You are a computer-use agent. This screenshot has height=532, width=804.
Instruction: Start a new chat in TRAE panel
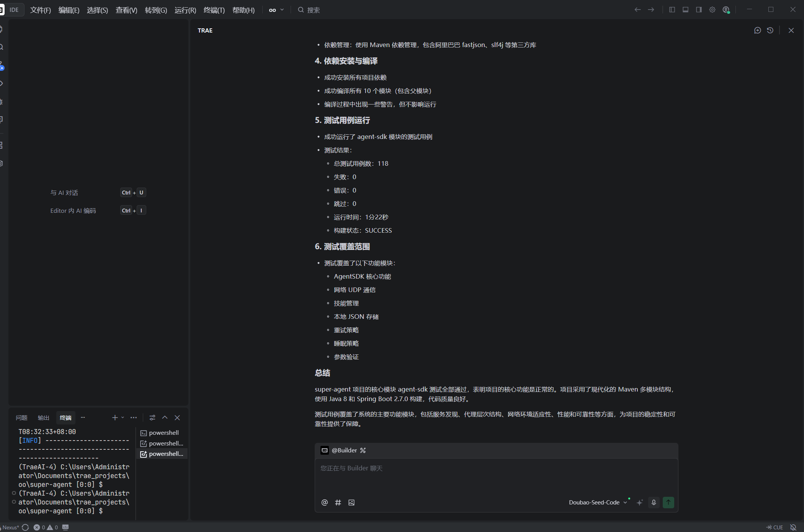pos(757,30)
